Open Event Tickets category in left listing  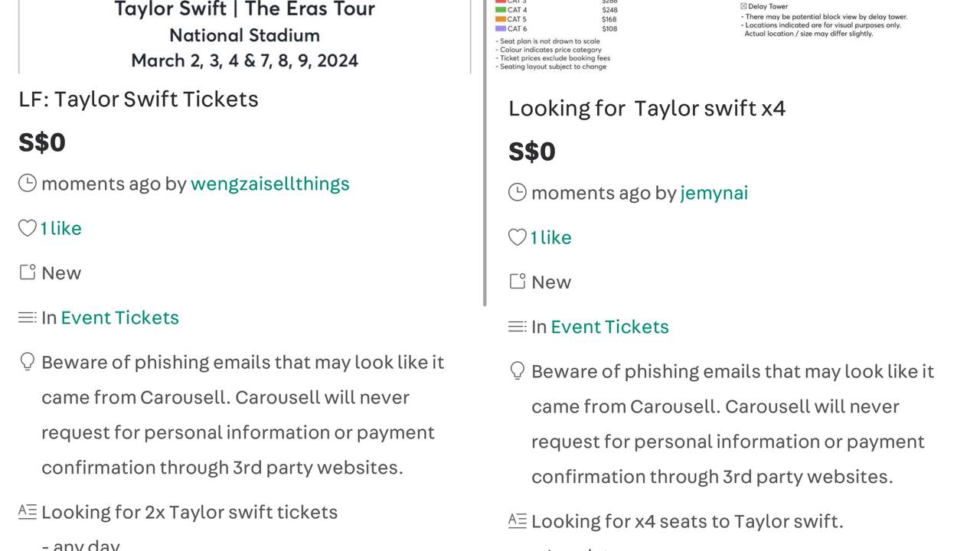120,318
